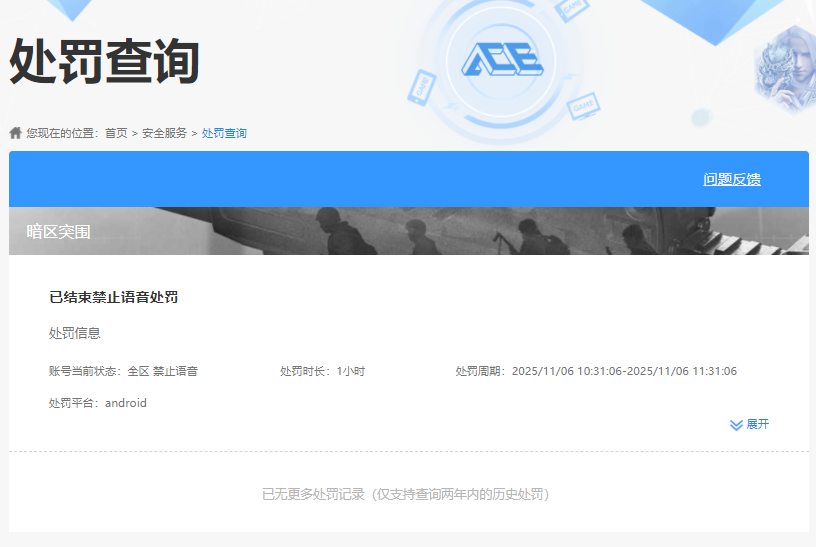Click the 已无更多处罚记录 notice

(x=405, y=494)
